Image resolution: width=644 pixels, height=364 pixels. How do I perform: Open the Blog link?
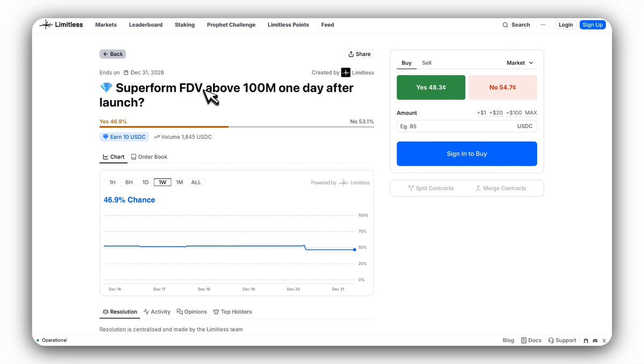click(508, 340)
